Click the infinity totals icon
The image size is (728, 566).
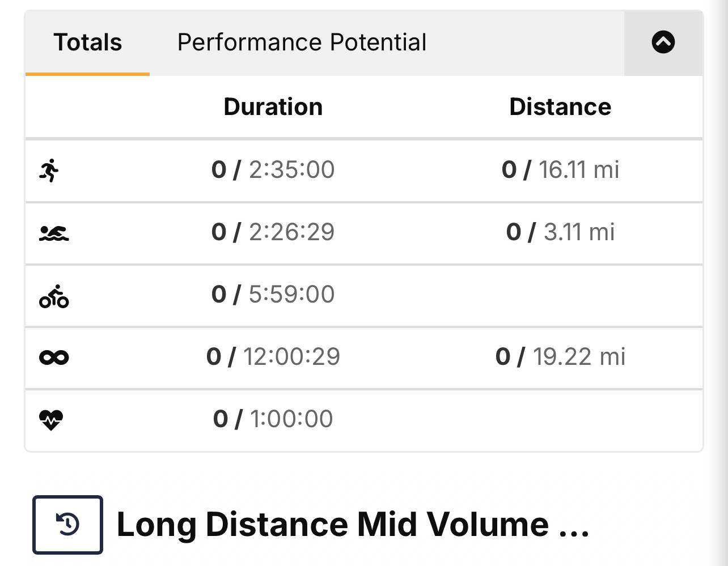point(54,358)
